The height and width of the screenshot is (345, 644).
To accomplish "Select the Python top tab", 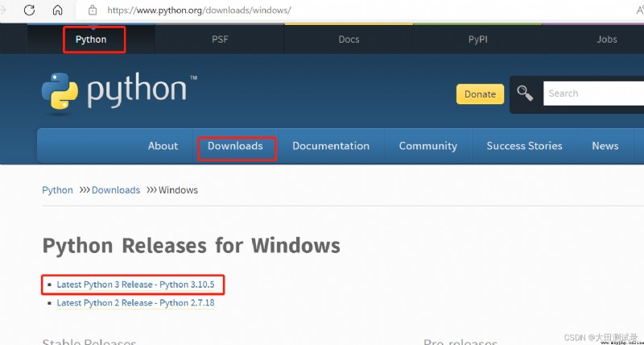I will [91, 39].
